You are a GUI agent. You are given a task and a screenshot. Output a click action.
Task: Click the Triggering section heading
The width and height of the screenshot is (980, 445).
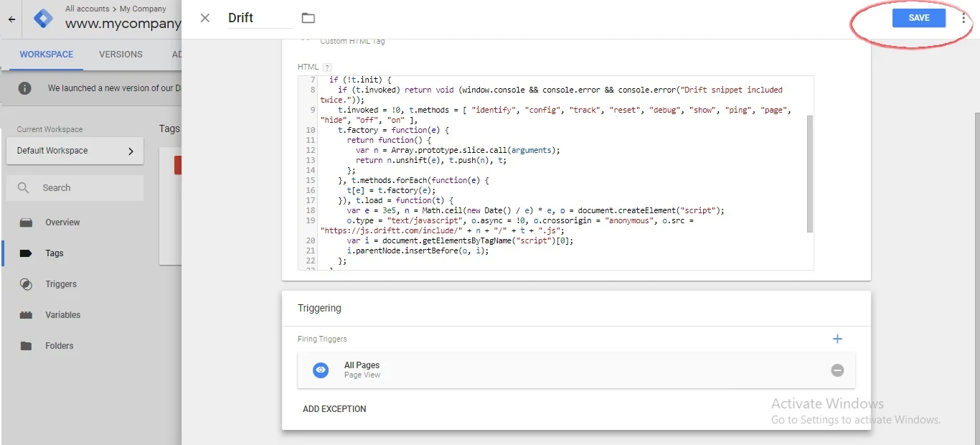pos(319,308)
